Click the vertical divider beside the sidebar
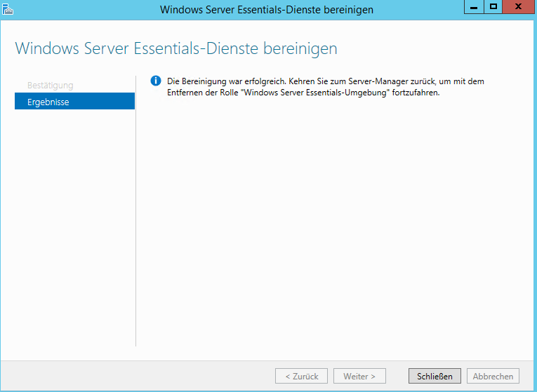Viewport: 537px width, 392px height. pos(135,210)
